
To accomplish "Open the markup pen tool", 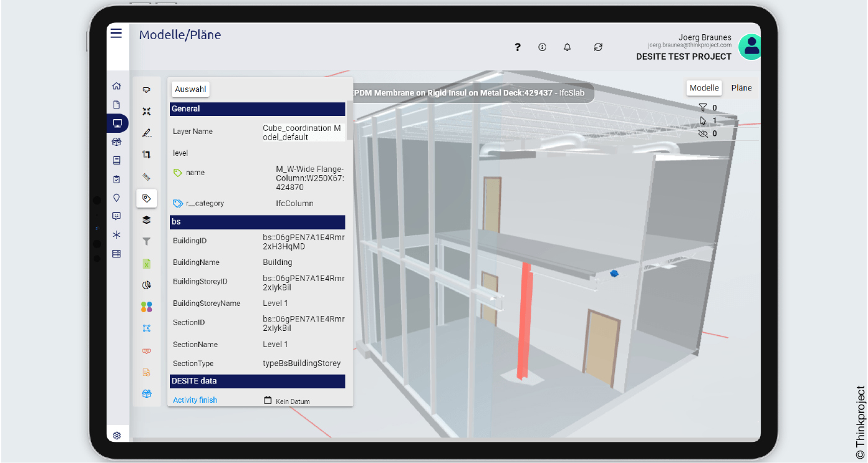I will point(147,132).
